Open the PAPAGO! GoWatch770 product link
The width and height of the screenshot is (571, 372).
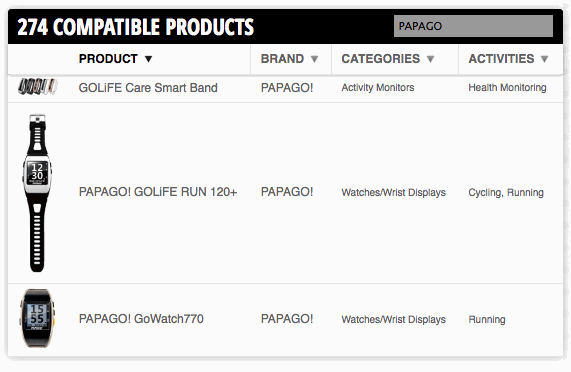141,319
